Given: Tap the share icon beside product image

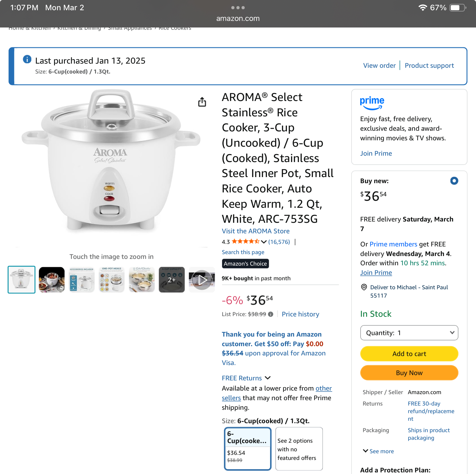Looking at the screenshot, I should point(202,102).
